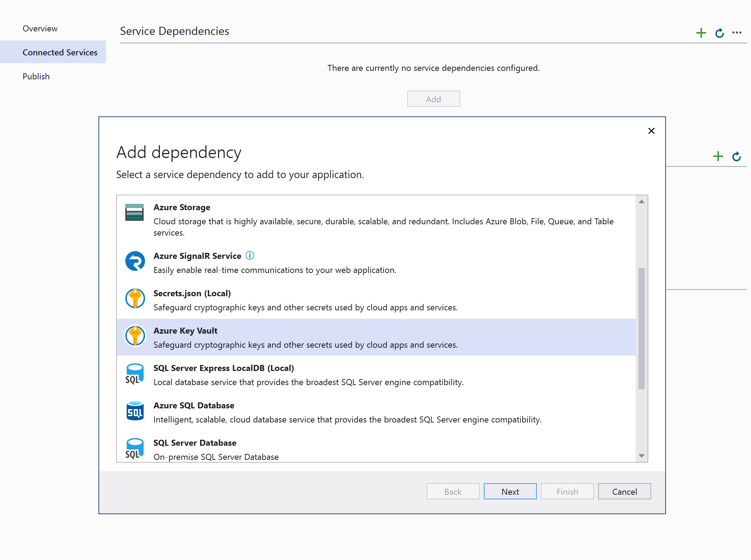Switch to the Publish tab
The width and height of the screenshot is (751, 560).
[x=36, y=76]
